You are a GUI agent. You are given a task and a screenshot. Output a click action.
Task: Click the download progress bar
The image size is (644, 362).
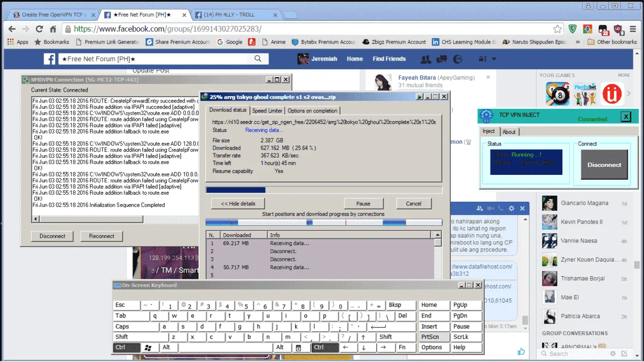pos(324,190)
